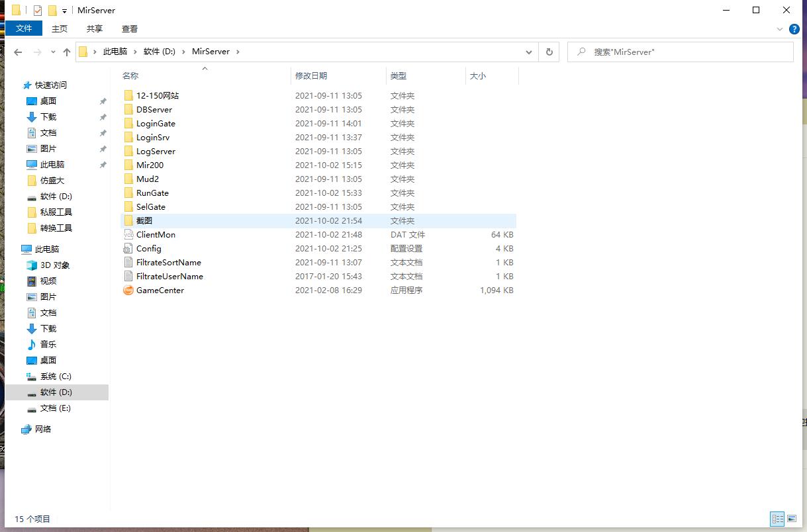The height and width of the screenshot is (532, 807).
Task: Switch to the 查看 ribbon tab
Action: coord(130,28)
